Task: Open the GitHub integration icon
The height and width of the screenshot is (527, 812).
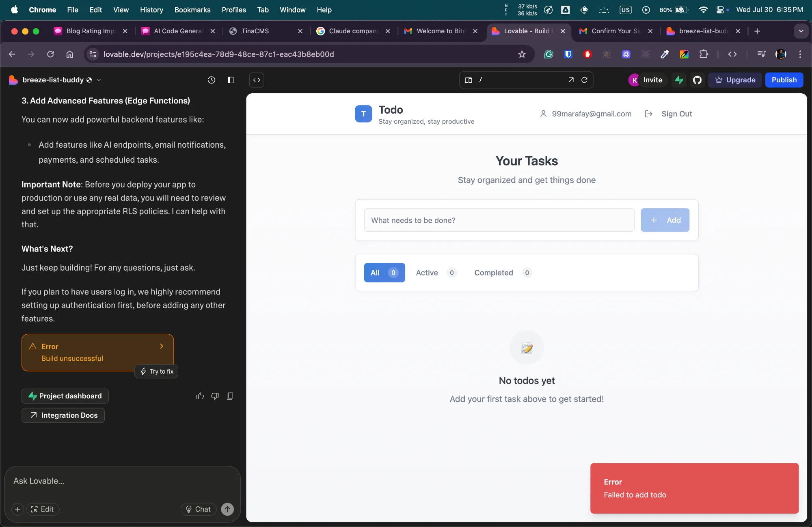Action: (x=697, y=80)
